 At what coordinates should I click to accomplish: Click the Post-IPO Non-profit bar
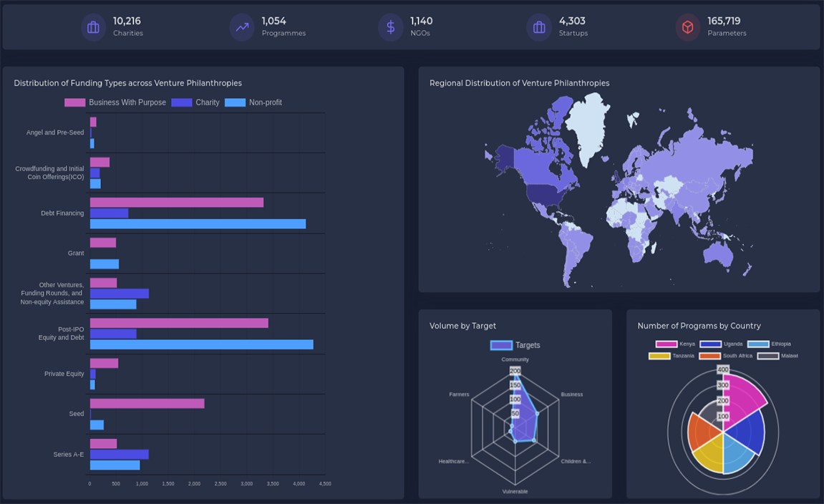point(201,344)
